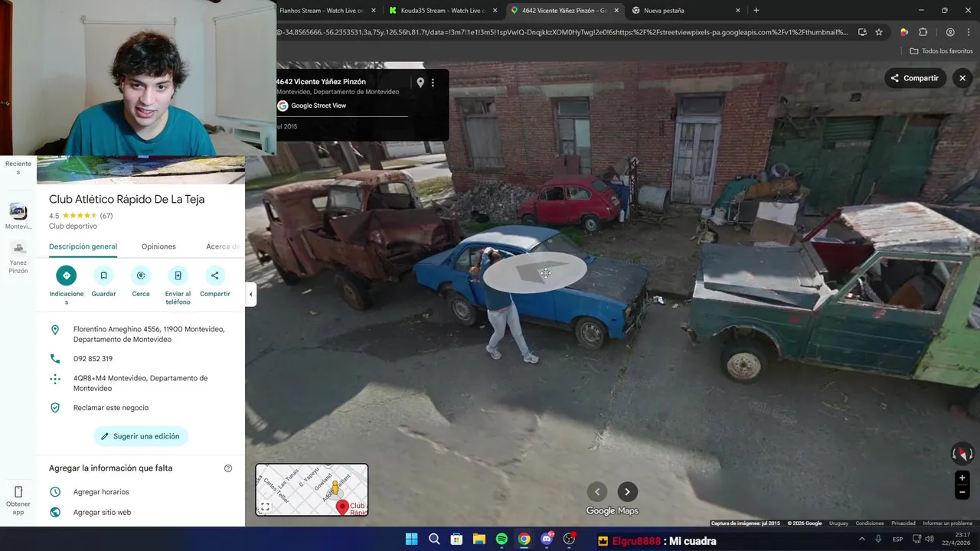Open browser extensions puzzle icon
Image resolution: width=980 pixels, height=551 pixels.
point(923,32)
